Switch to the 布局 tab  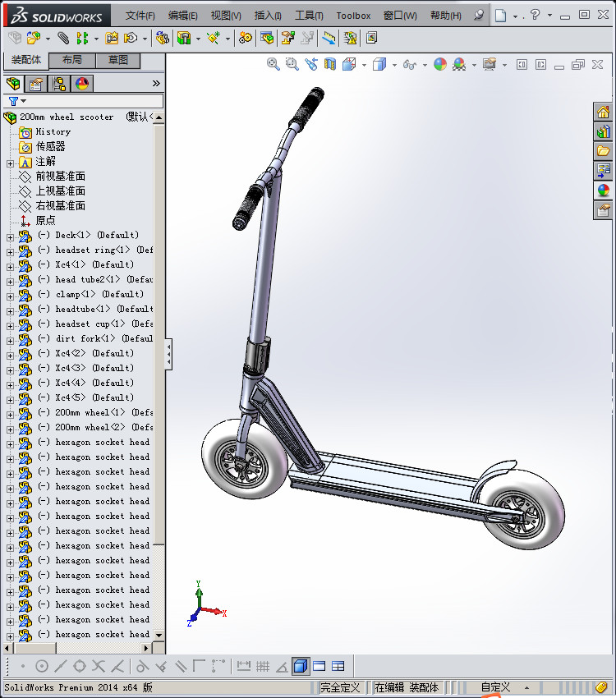pos(72,60)
